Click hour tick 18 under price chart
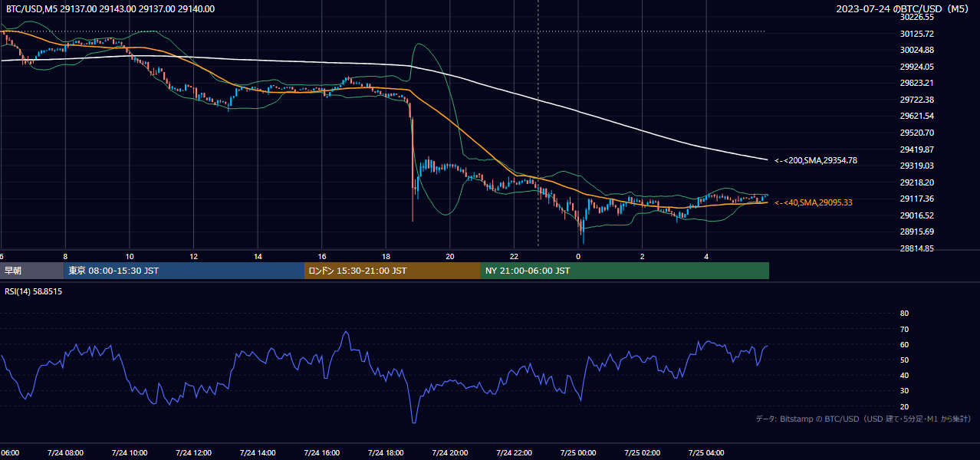The height and width of the screenshot is (460, 980). click(386, 257)
